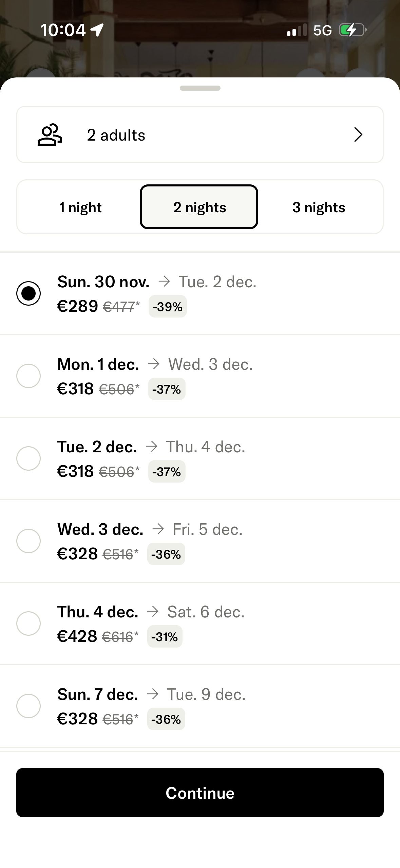This screenshot has height=868, width=400.
Task: Tap the battery charging indicator
Action: (353, 30)
